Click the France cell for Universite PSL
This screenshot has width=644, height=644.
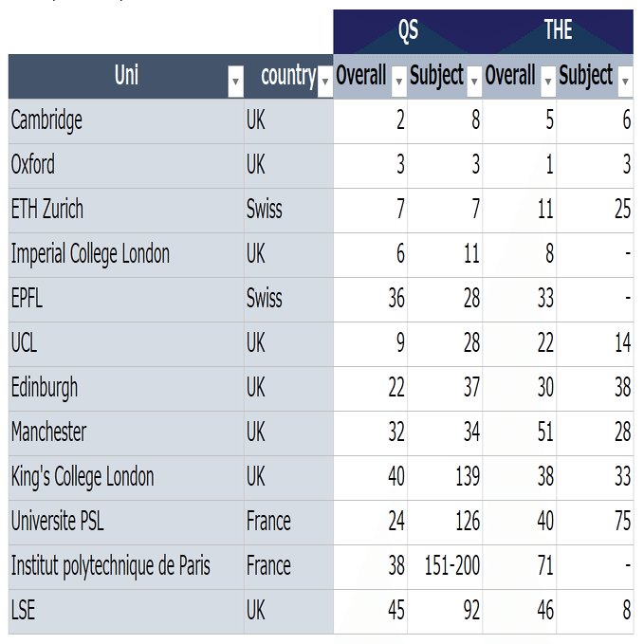pos(288,522)
